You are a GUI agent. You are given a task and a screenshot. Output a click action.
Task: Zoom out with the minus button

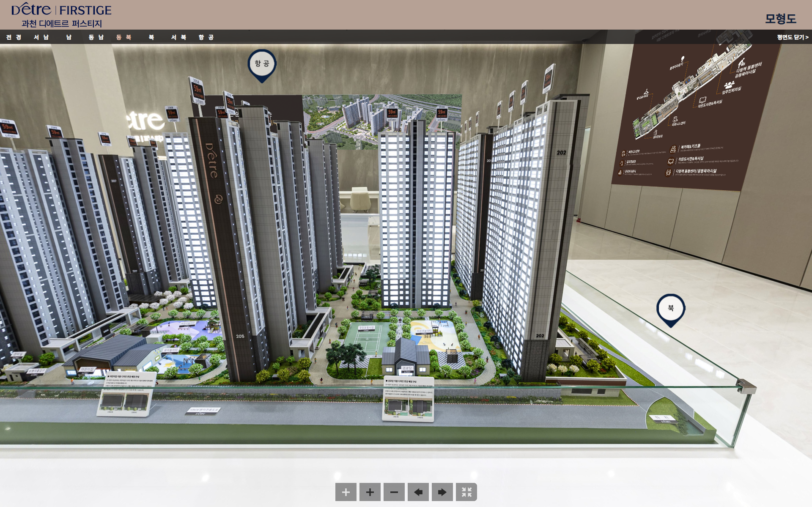pyautogui.click(x=394, y=492)
